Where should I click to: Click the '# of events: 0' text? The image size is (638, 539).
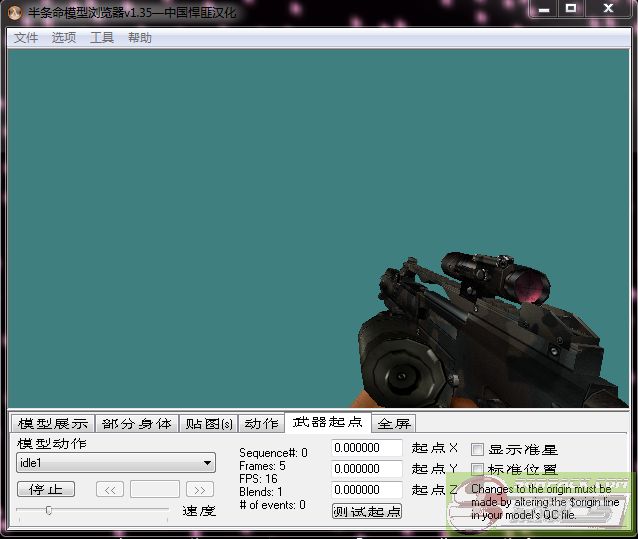[272, 505]
